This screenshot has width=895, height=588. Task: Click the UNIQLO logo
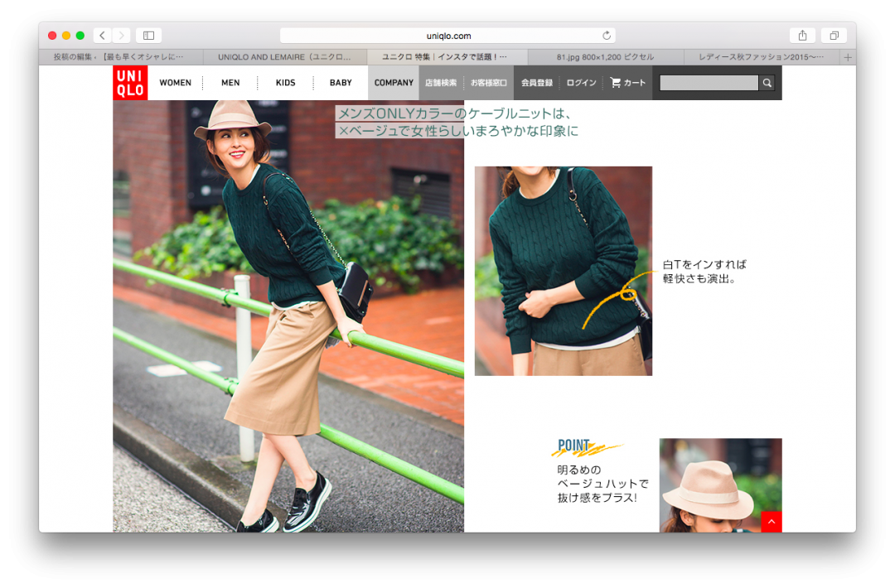(x=130, y=83)
